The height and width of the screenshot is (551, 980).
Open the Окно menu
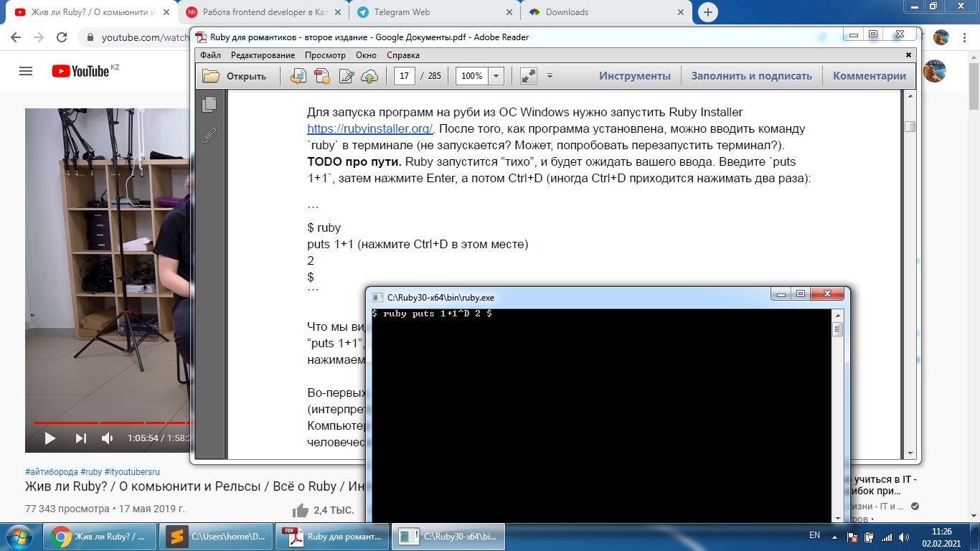[366, 55]
